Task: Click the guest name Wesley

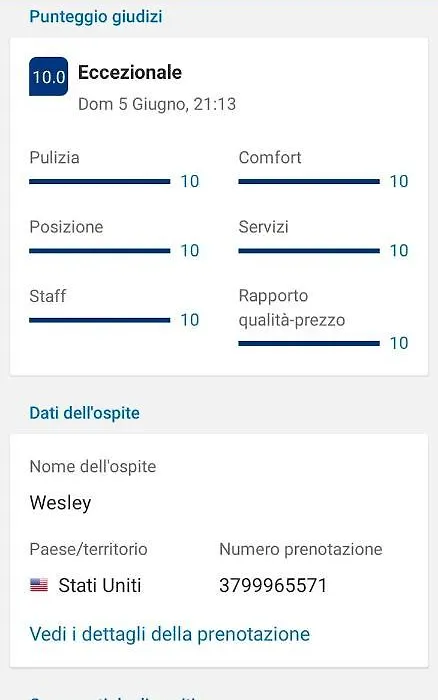Action: click(x=60, y=503)
